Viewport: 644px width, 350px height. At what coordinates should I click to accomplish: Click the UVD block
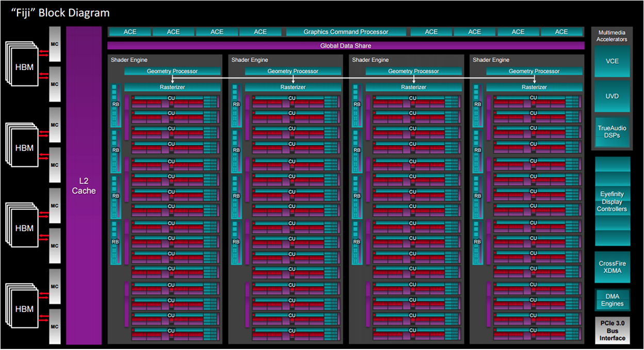[x=612, y=96]
